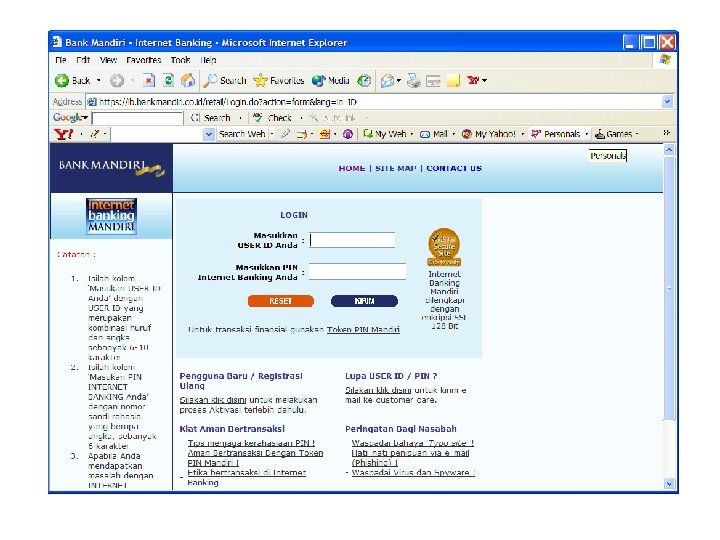Viewport: 720px width, 540px height.
Task: Click the VeriSign Secure Site seal
Action: [444, 247]
